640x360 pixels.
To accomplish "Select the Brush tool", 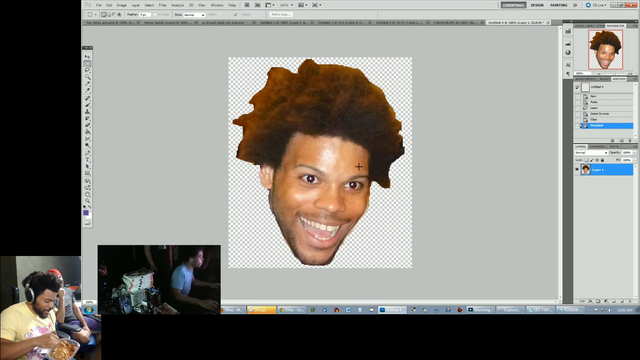I will (x=87, y=105).
